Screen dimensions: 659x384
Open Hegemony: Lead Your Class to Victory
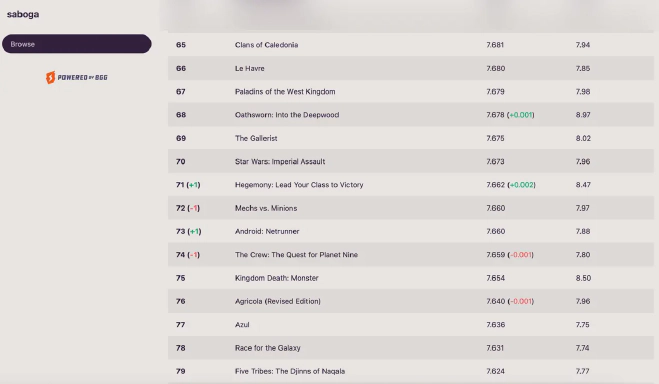pyautogui.click(x=299, y=185)
